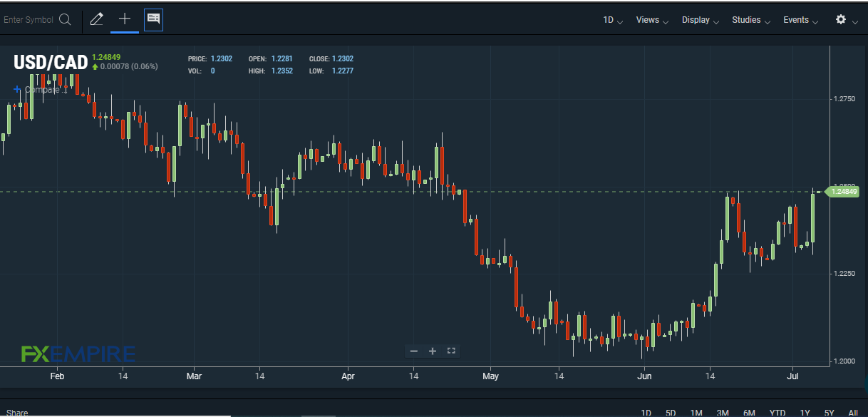This screenshot has height=417, width=868.
Task: Select the 1M range at bottom
Action: click(x=696, y=413)
